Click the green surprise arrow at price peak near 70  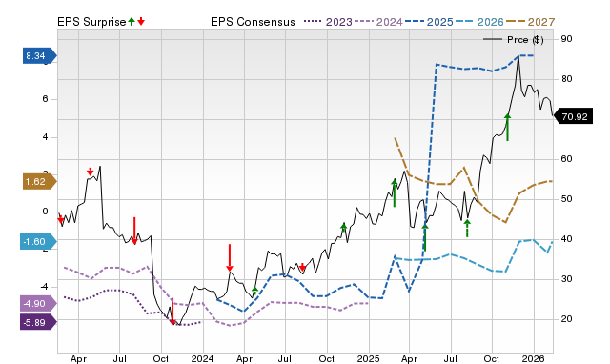pyautogui.click(x=507, y=127)
